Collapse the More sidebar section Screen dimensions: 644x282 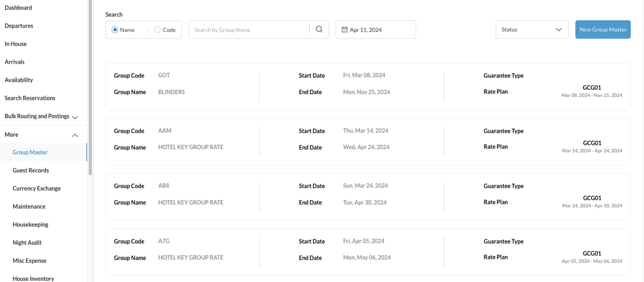click(x=75, y=135)
